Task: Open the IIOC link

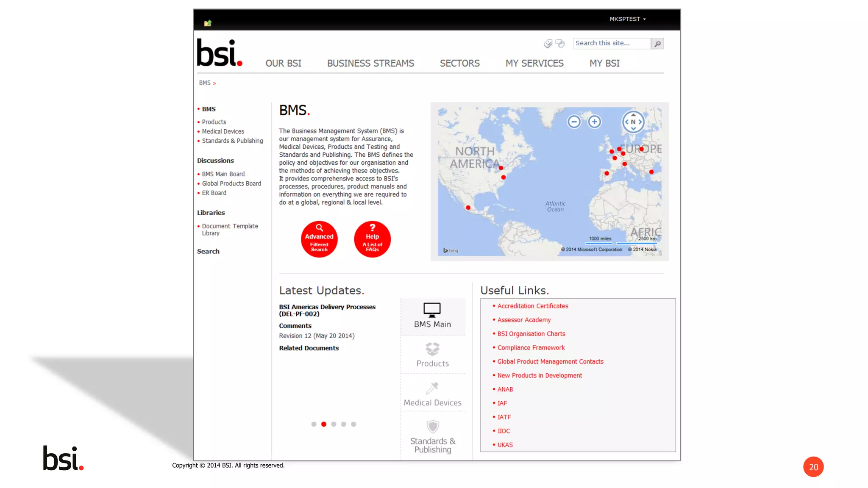Action: click(504, 431)
